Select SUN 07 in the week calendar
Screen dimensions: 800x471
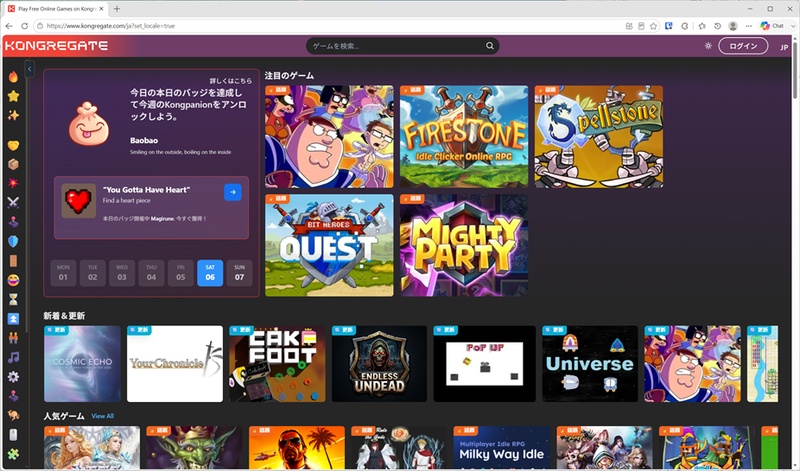(239, 273)
